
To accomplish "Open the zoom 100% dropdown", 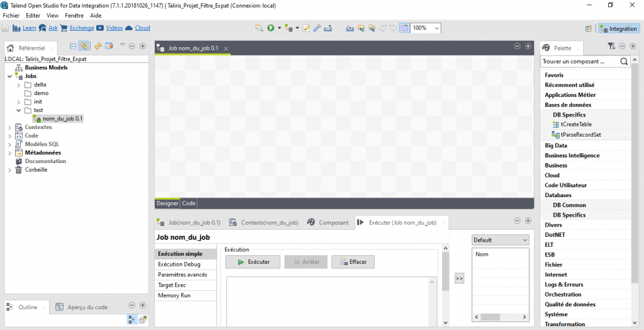I will click(x=436, y=28).
